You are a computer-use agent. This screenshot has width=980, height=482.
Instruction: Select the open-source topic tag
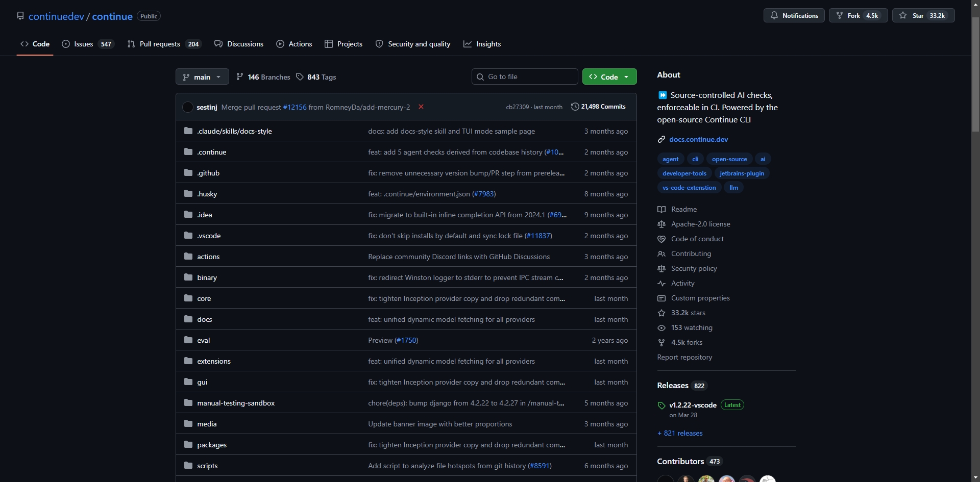click(729, 159)
